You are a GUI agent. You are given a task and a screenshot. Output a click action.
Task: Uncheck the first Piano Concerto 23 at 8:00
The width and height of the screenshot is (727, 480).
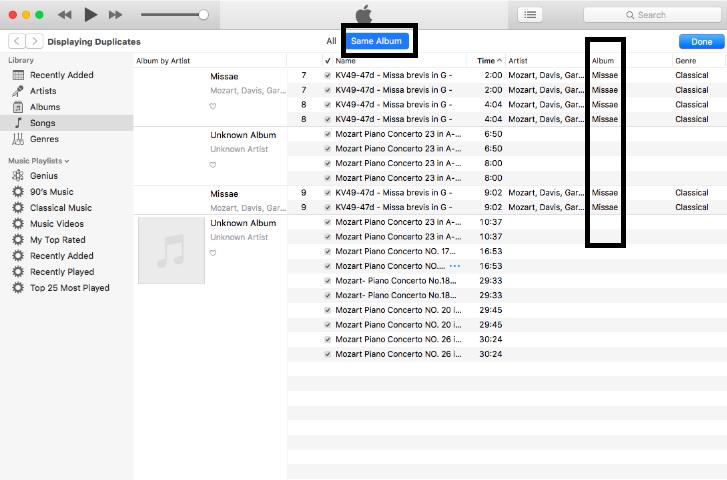point(328,163)
